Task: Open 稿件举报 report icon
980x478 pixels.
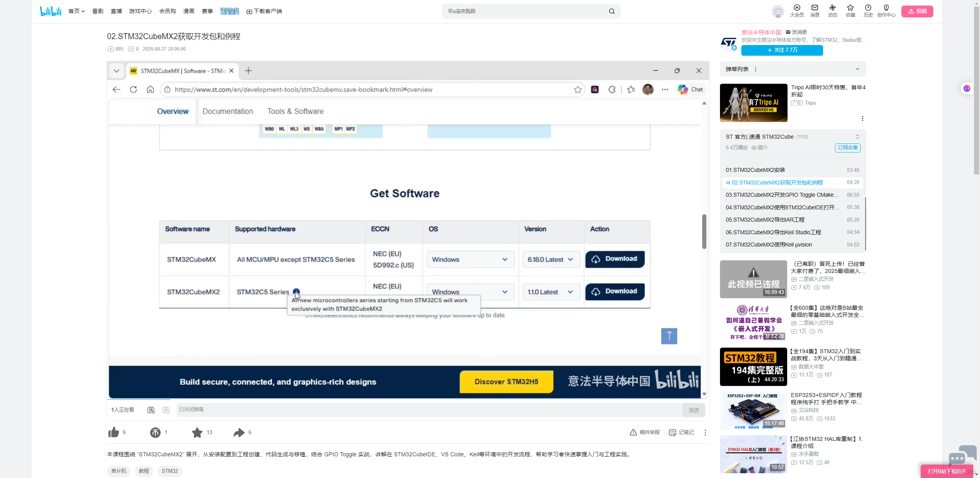Action: click(645, 432)
